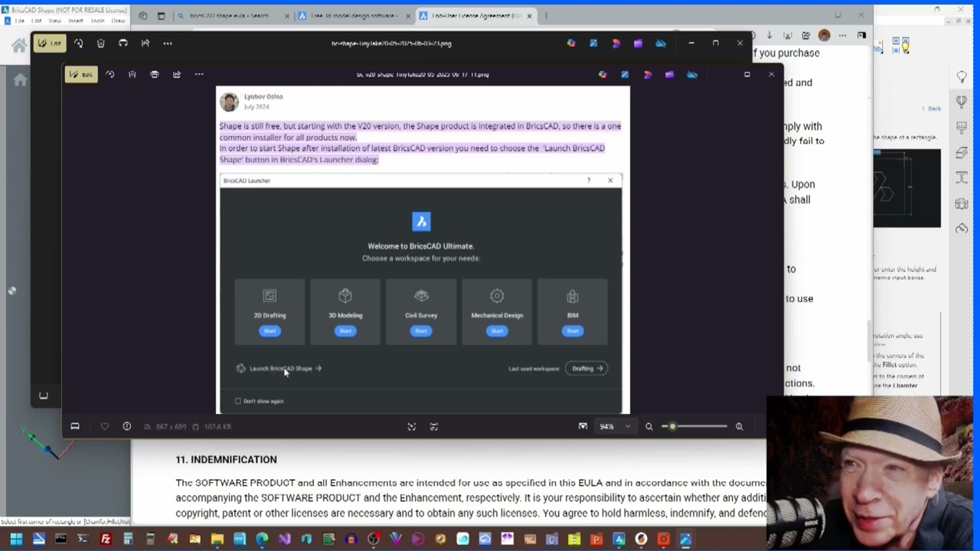Viewport: 980px width, 551px height.
Task: Click the 3D Modeling cube icon
Action: [345, 296]
